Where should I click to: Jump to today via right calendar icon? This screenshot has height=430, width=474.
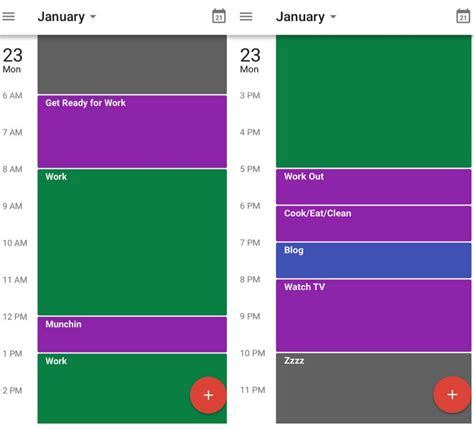[x=463, y=16]
